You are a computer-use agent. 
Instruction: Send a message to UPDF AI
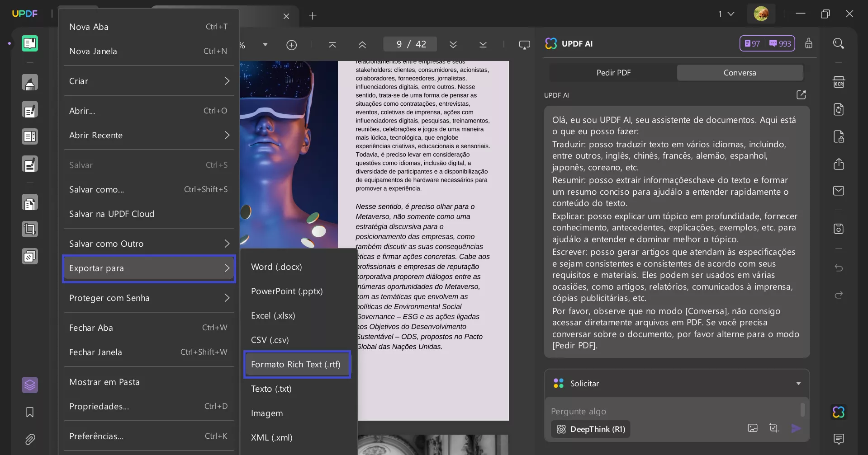796,428
